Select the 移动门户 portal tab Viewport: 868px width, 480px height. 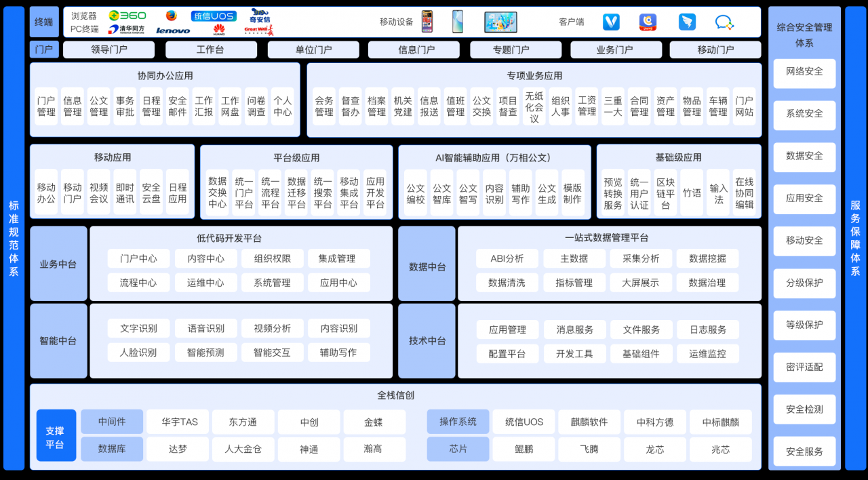coord(715,49)
